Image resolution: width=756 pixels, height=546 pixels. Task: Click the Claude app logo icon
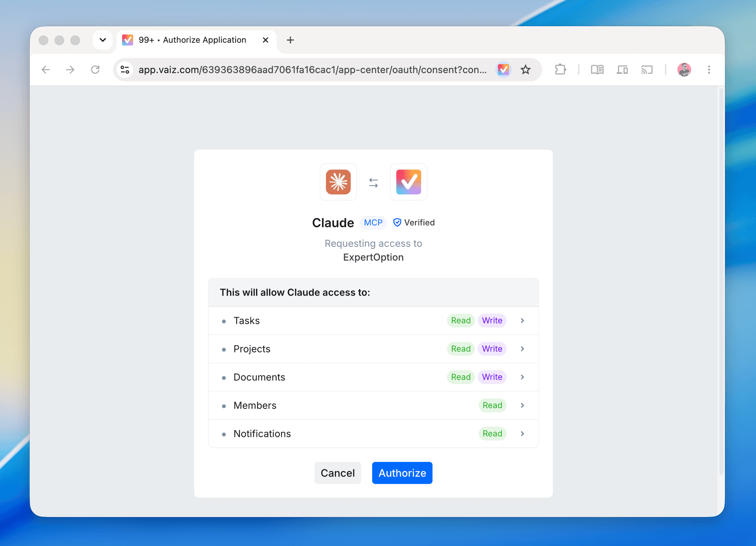(x=338, y=182)
